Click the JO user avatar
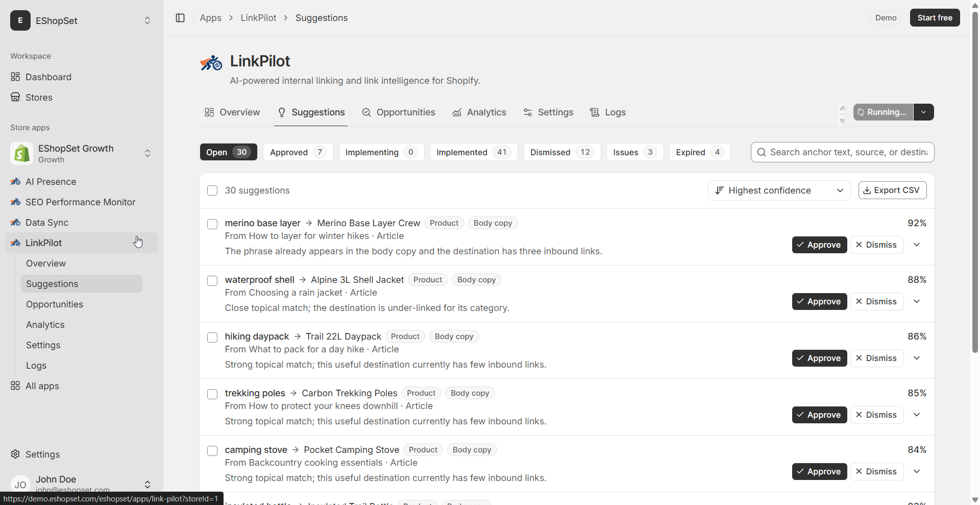 pos(20,485)
